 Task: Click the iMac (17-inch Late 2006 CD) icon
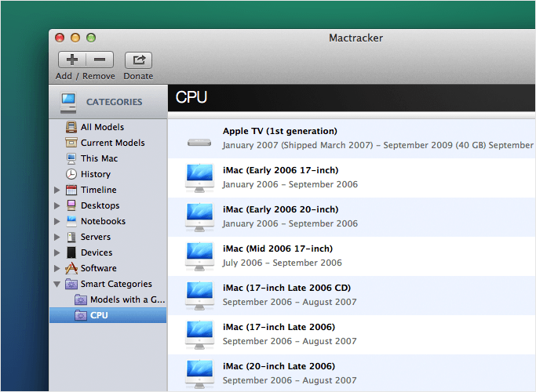[x=199, y=296]
